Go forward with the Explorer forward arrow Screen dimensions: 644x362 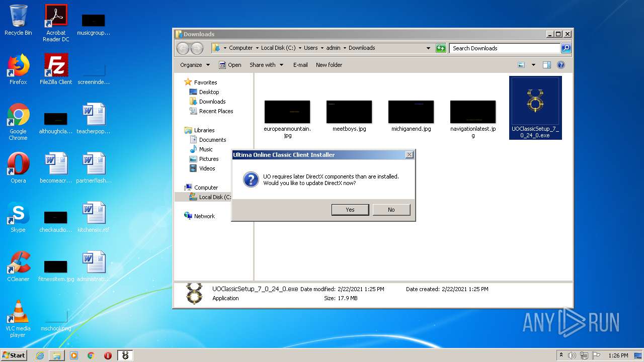point(197,48)
